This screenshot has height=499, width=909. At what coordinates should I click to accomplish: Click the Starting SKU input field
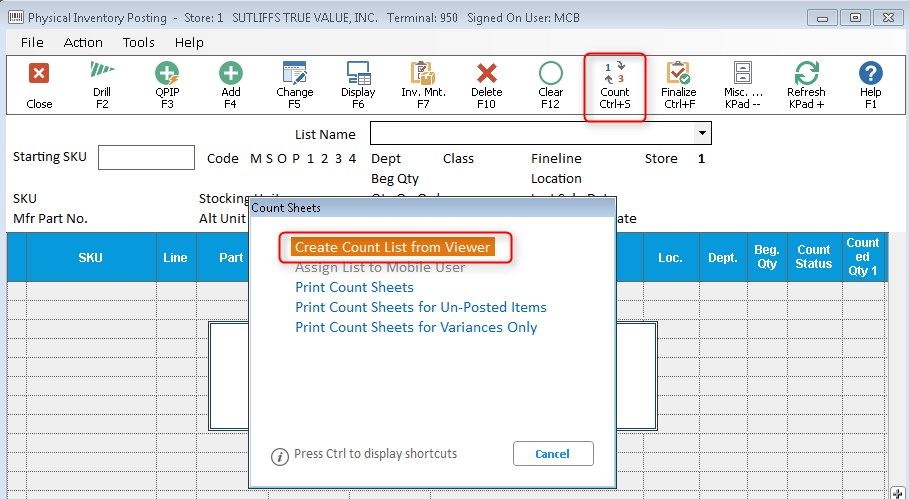click(146, 158)
